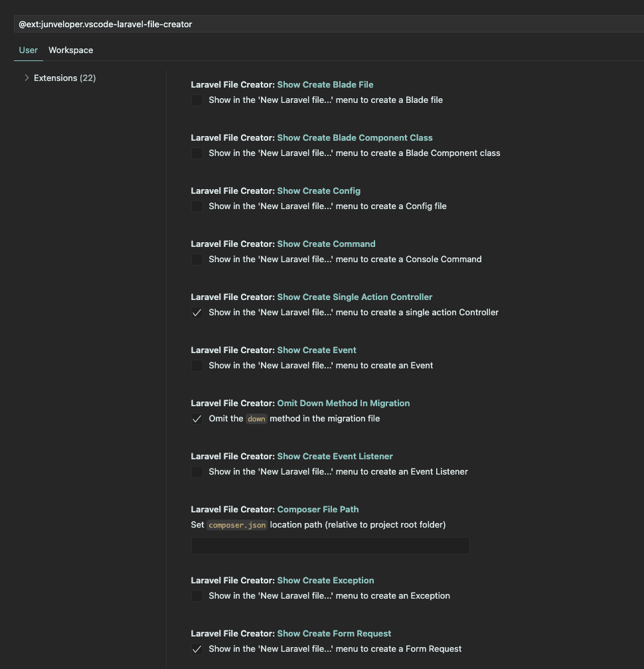Enable the Show Create Exception checkbox
This screenshot has height=669, width=644.
click(197, 596)
